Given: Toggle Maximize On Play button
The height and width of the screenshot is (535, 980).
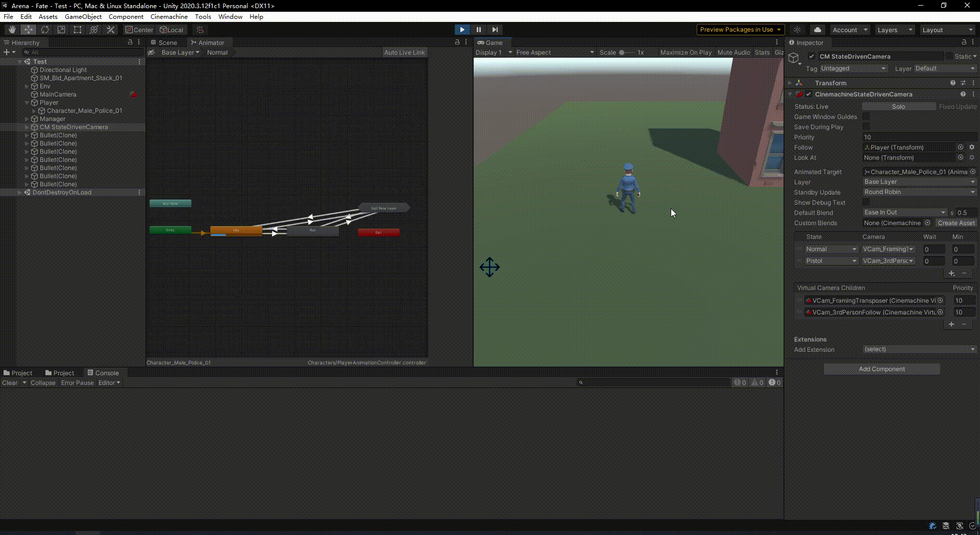Looking at the screenshot, I should pyautogui.click(x=685, y=52).
